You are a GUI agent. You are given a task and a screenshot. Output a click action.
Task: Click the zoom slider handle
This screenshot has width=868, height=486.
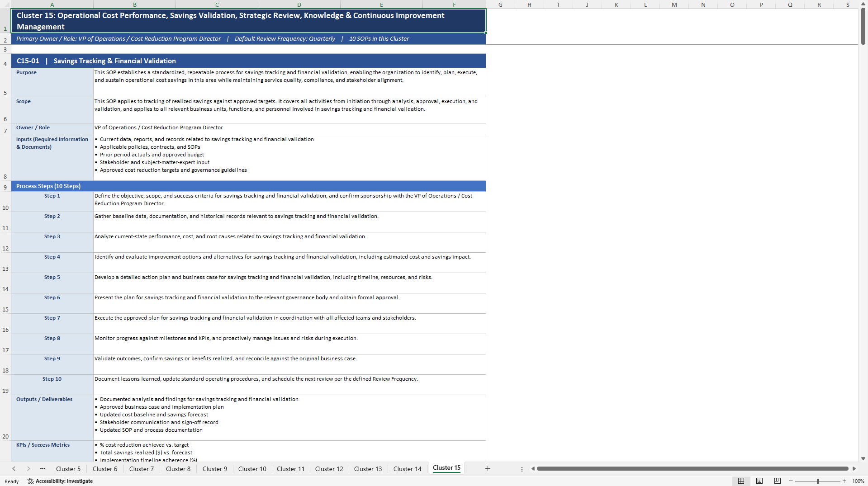tap(818, 481)
